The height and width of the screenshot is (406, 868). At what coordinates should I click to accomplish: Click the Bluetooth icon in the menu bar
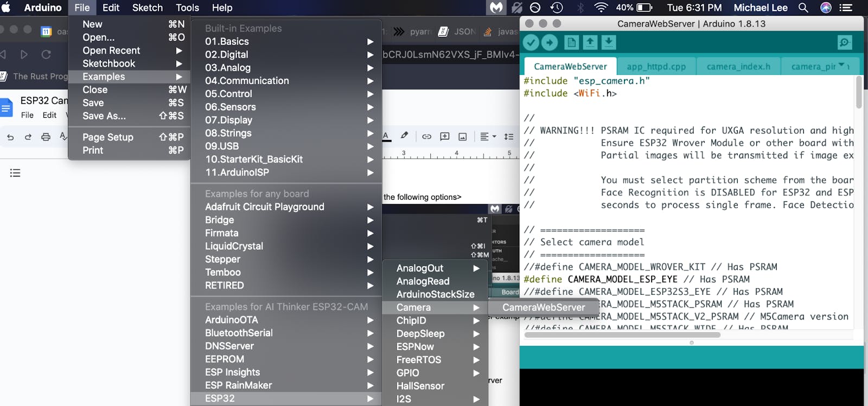pyautogui.click(x=580, y=8)
